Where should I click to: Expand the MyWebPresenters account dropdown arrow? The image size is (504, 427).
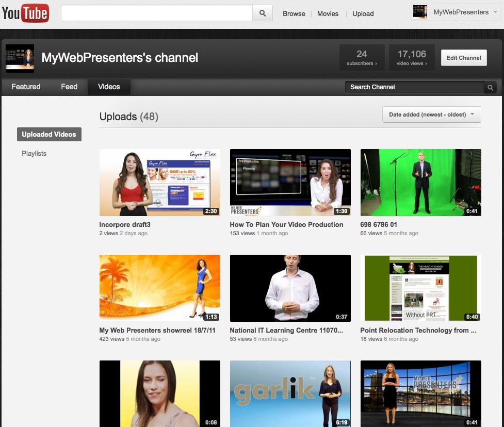[x=494, y=12]
